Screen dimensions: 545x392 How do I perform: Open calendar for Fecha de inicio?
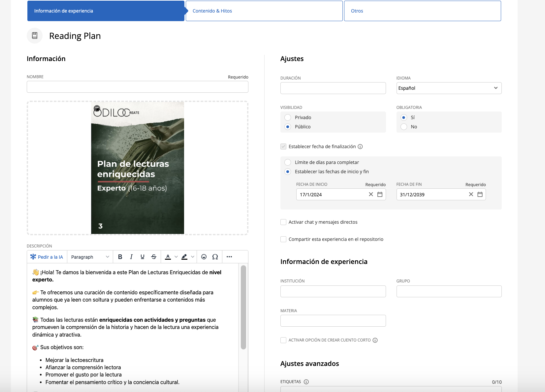[x=380, y=194]
